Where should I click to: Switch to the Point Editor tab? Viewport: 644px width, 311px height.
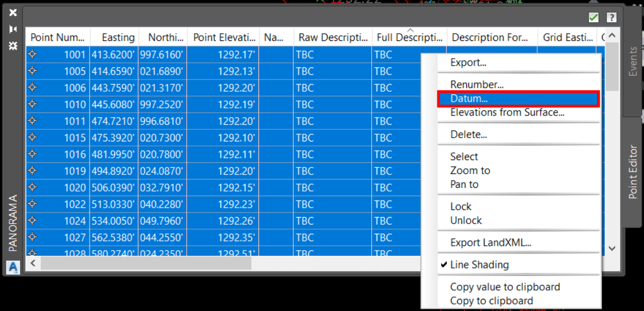point(634,172)
